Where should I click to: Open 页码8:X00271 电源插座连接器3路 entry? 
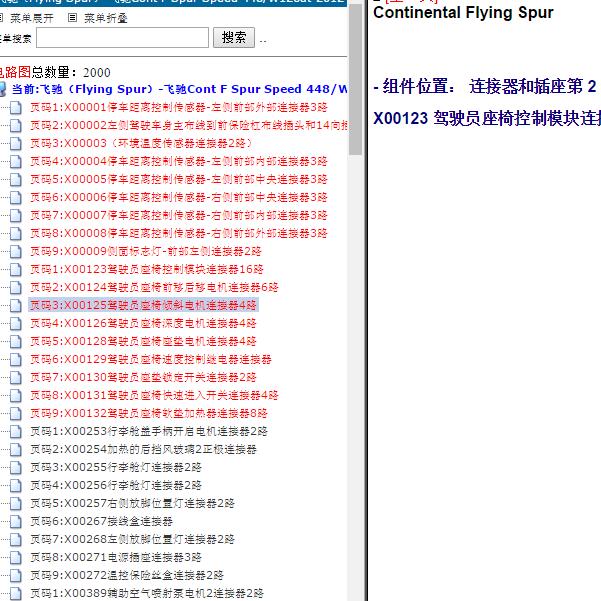click(116, 558)
